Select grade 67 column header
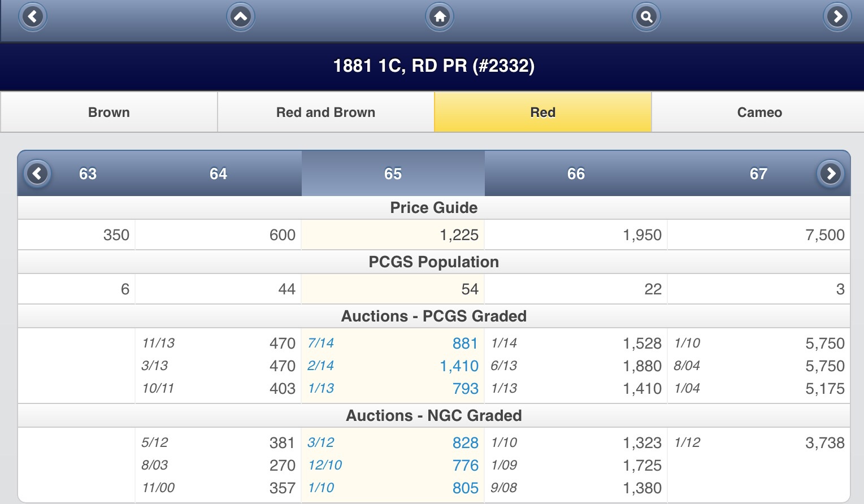The height and width of the screenshot is (504, 864). 758,173
